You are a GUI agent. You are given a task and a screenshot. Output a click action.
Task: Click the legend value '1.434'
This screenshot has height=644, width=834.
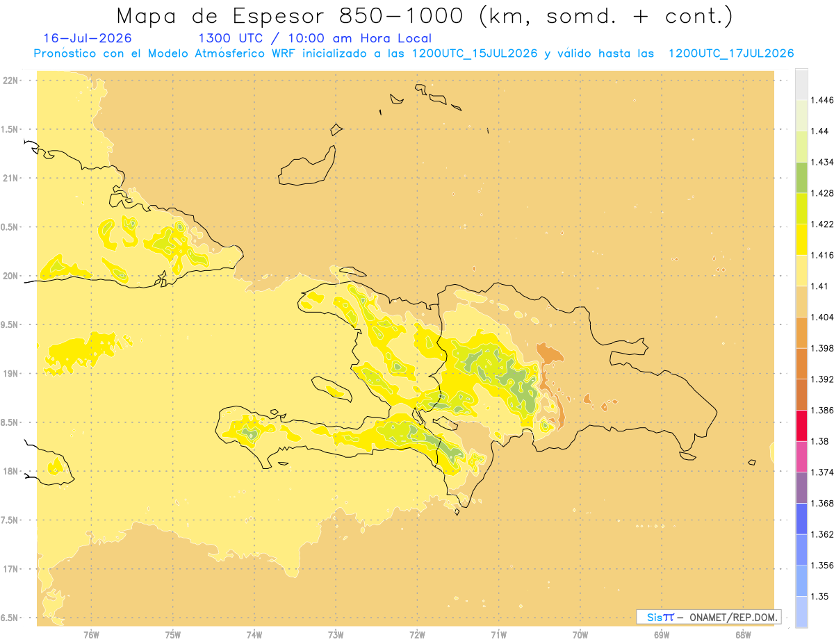coord(821,162)
